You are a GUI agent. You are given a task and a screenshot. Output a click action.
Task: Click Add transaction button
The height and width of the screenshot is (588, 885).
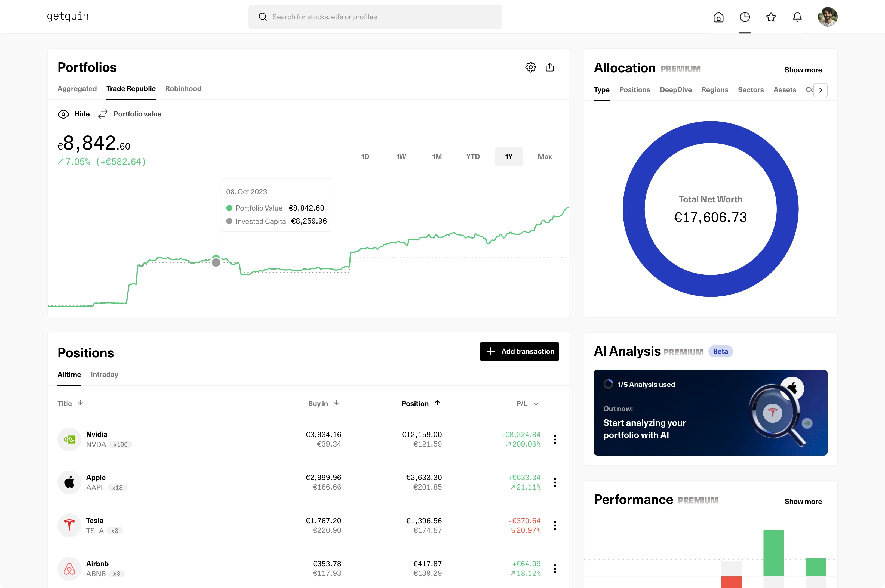(x=519, y=351)
